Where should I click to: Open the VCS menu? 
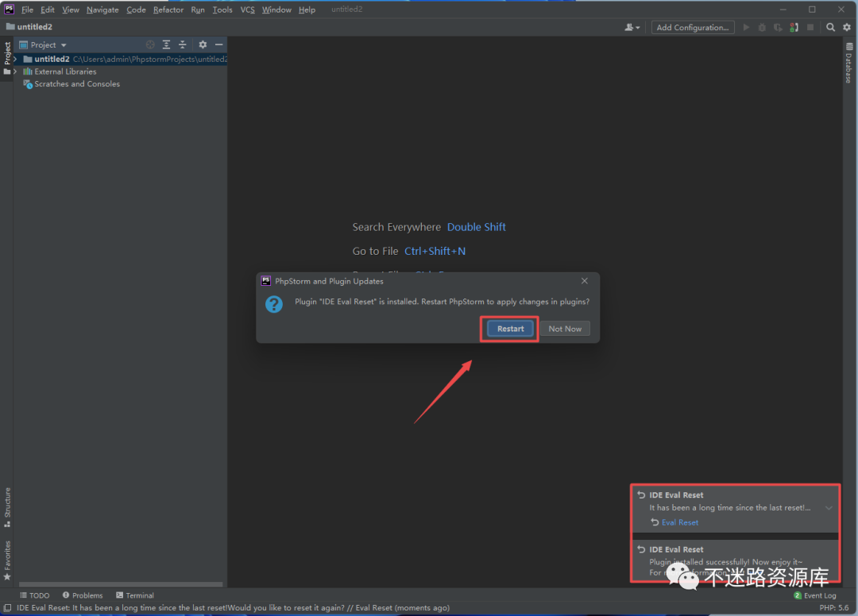(247, 10)
